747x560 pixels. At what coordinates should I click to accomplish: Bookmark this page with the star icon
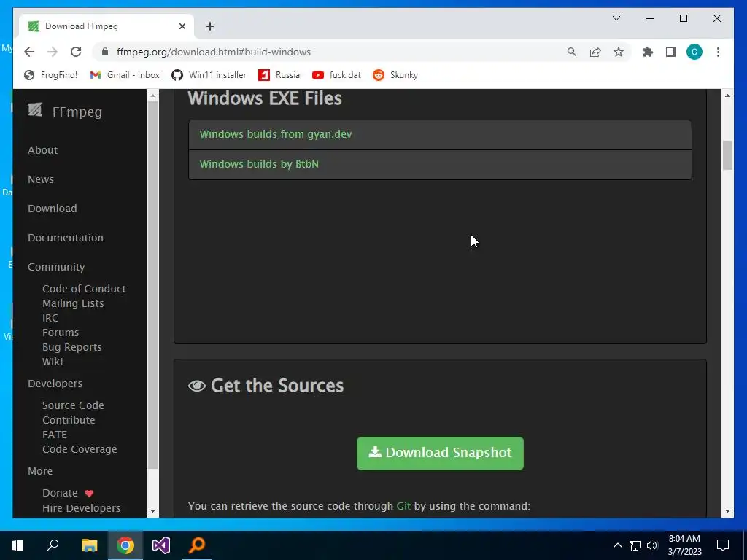(619, 52)
